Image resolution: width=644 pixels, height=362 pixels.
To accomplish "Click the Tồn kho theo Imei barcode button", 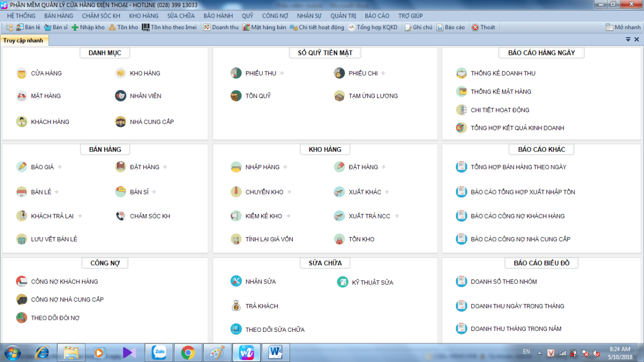I will point(169,27).
